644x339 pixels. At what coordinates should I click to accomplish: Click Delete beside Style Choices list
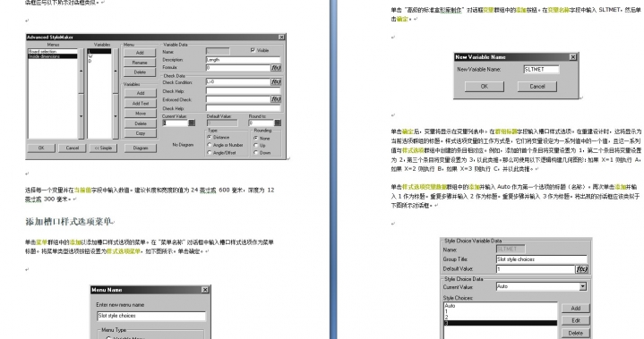(x=575, y=334)
